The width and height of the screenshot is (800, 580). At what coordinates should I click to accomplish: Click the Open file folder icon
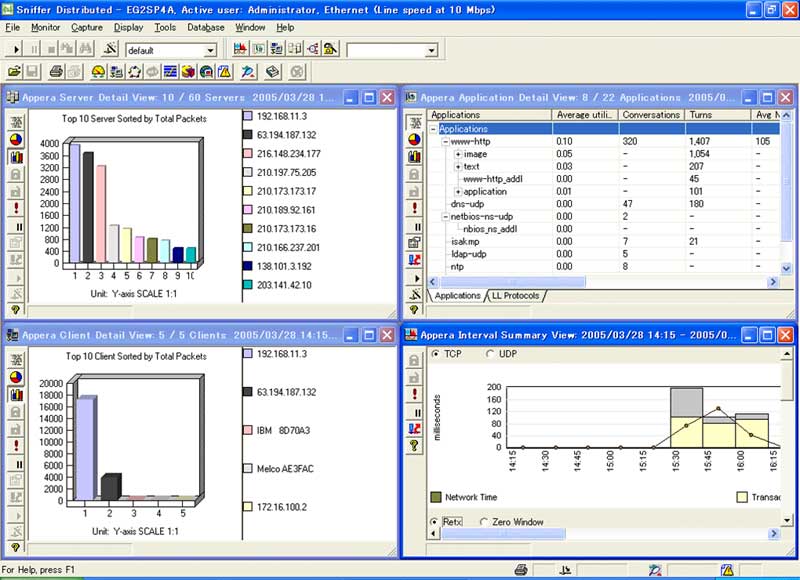tap(14, 72)
